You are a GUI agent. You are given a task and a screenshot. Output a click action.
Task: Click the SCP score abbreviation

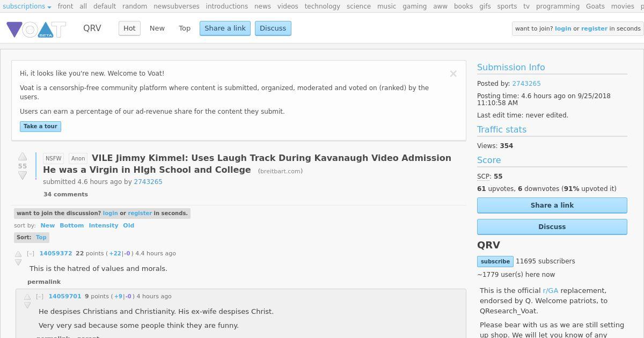click(483, 177)
